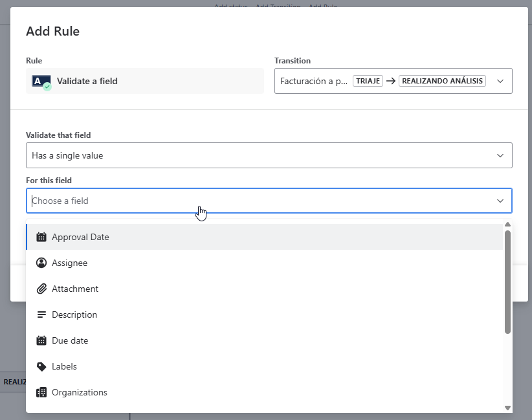Click the Labels tag icon
Viewport: 532px width, 420px height.
click(x=41, y=366)
